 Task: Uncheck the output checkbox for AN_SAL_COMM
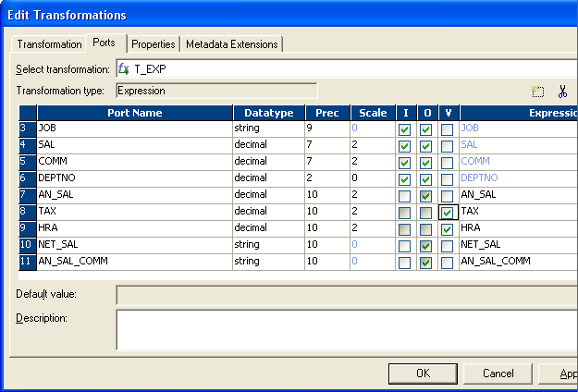425,263
